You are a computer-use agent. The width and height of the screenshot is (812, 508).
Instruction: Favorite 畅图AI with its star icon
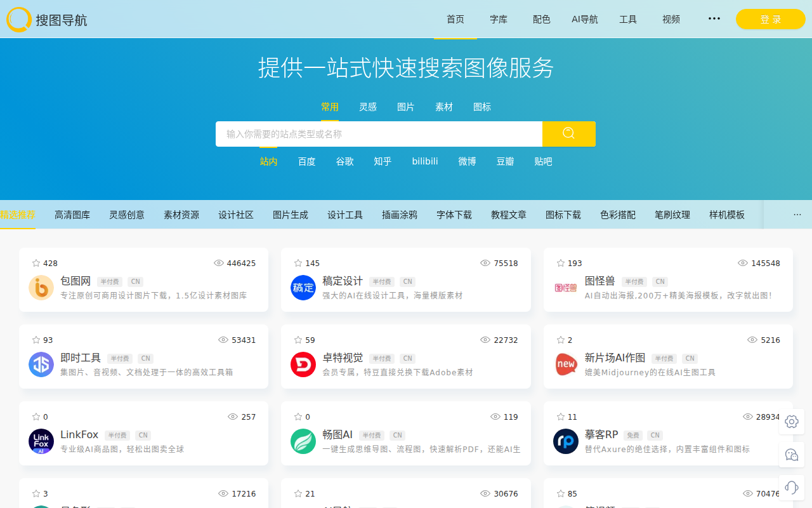pos(298,417)
